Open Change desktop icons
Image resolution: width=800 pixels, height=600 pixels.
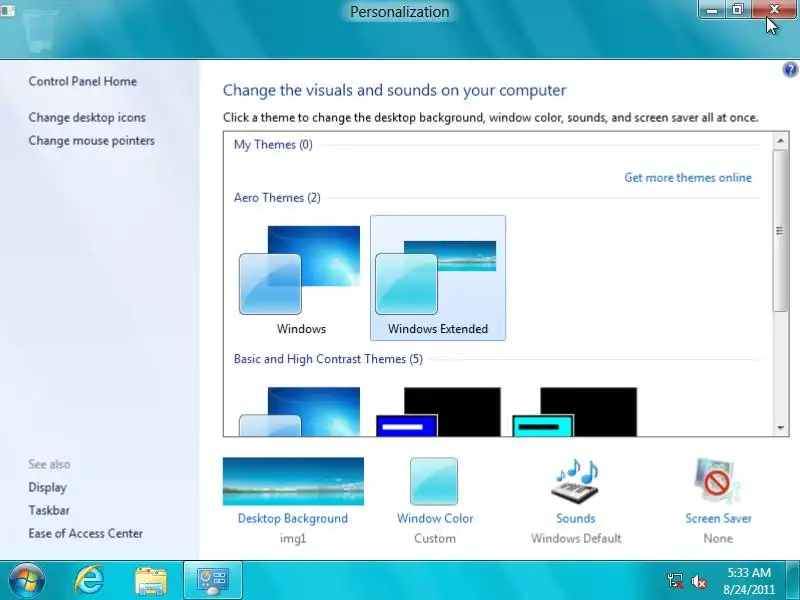[87, 117]
